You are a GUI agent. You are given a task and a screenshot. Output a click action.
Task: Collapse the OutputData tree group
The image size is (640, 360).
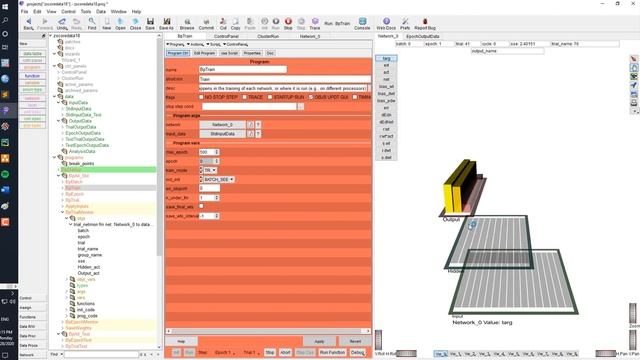[x=59, y=121]
